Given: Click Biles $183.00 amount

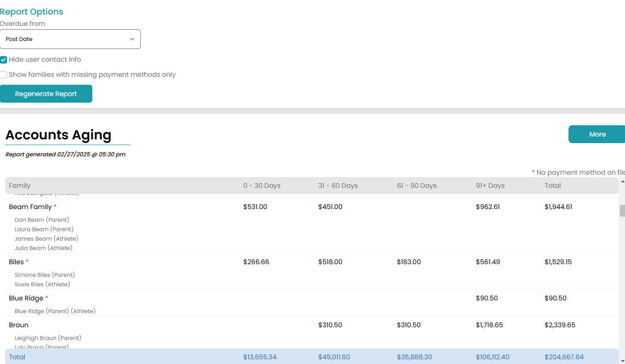Looking at the screenshot, I should pos(409,262).
